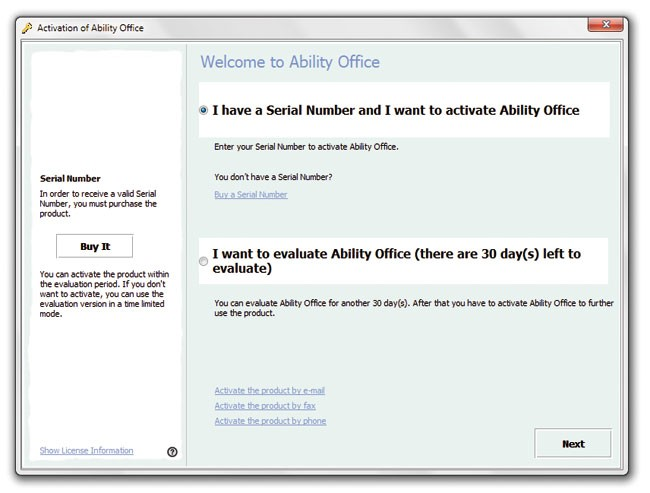
Task: Follow the 'Buy a Serial Number' link
Action: pos(251,194)
